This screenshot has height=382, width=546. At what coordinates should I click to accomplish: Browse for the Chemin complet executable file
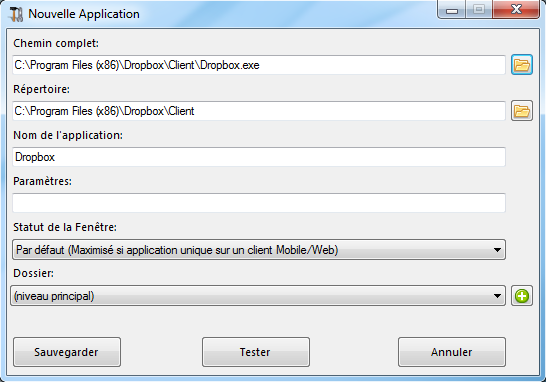pyautogui.click(x=522, y=65)
